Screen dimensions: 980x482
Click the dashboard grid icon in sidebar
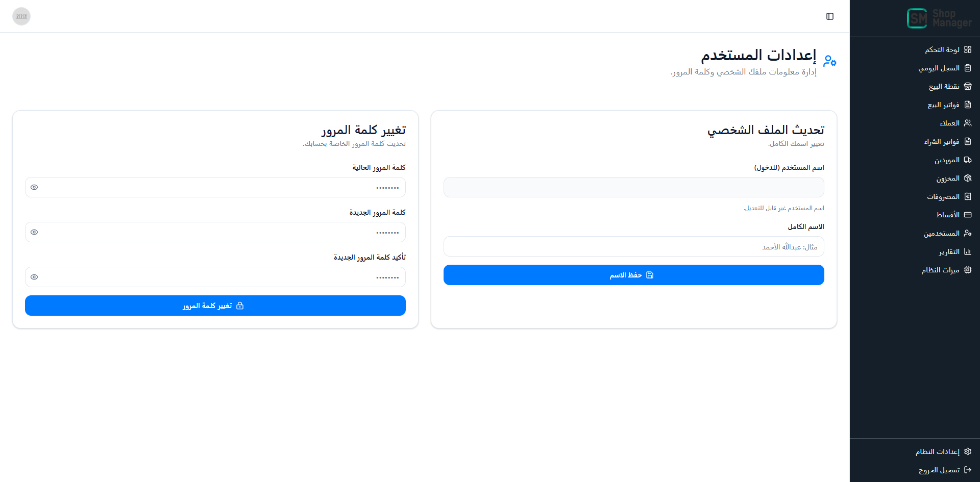tap(968, 49)
